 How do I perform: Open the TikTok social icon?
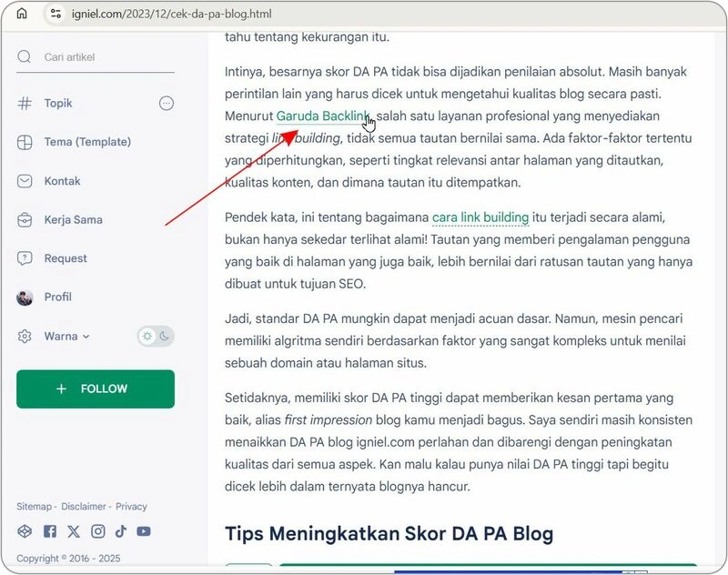(121, 531)
